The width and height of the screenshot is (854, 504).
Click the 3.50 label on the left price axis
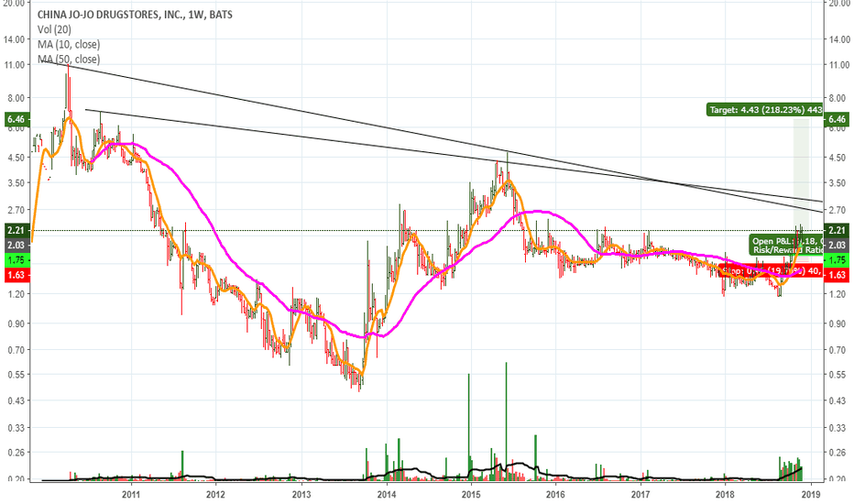coord(16,183)
